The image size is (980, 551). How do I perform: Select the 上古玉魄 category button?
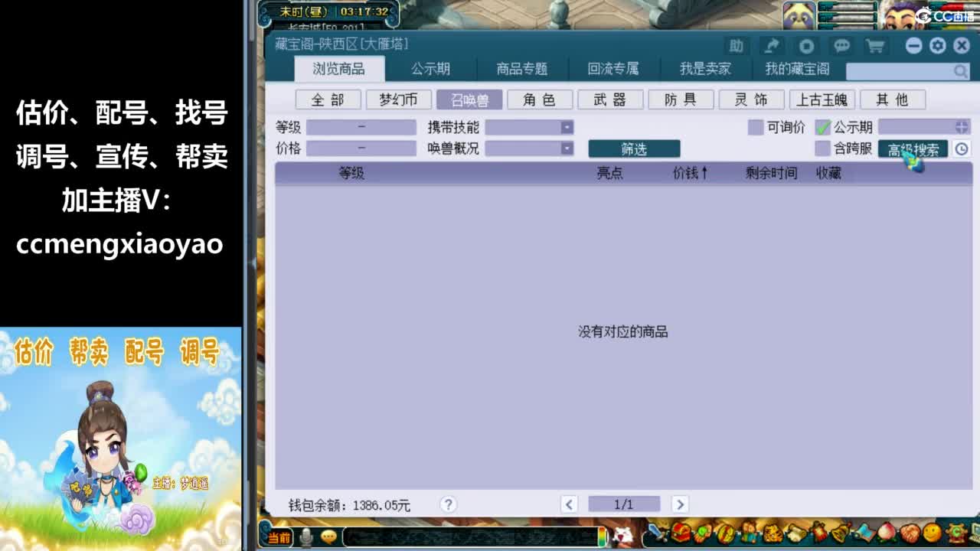click(x=822, y=99)
